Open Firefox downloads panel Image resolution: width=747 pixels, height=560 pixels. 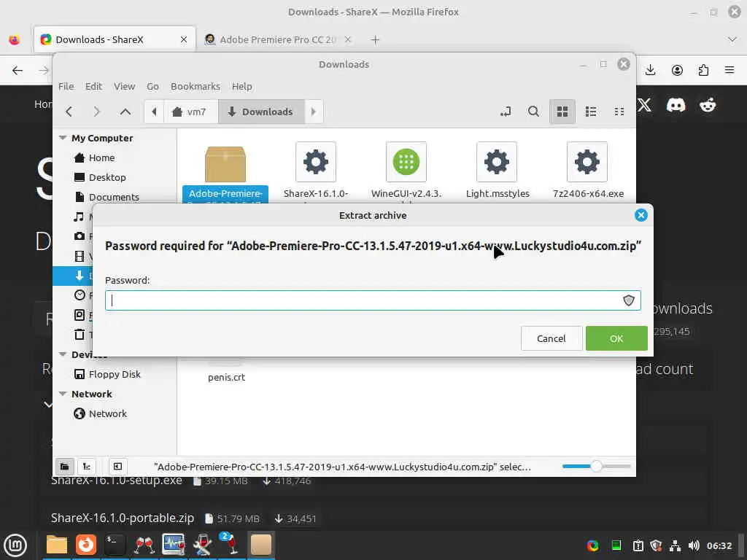coord(650,71)
